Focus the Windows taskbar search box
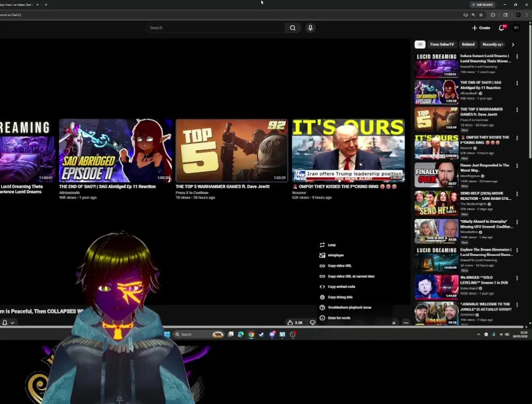 point(199,334)
